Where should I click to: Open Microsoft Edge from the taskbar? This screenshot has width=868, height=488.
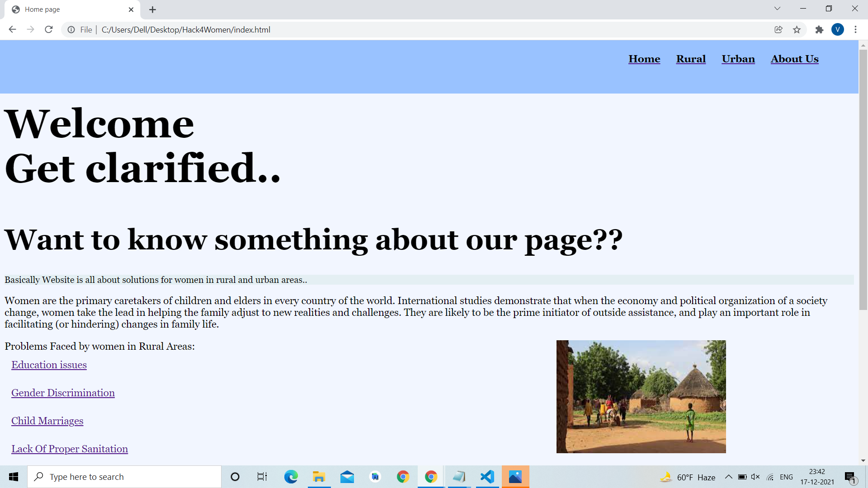click(291, 477)
